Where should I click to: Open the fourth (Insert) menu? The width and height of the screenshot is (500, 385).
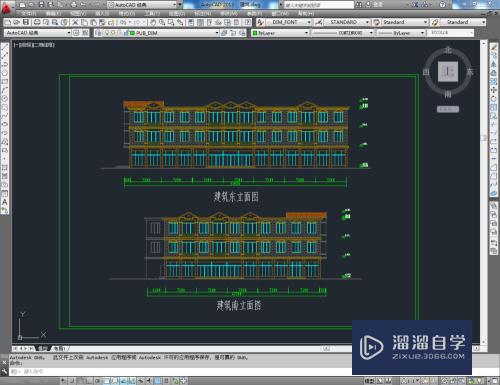(102, 14)
